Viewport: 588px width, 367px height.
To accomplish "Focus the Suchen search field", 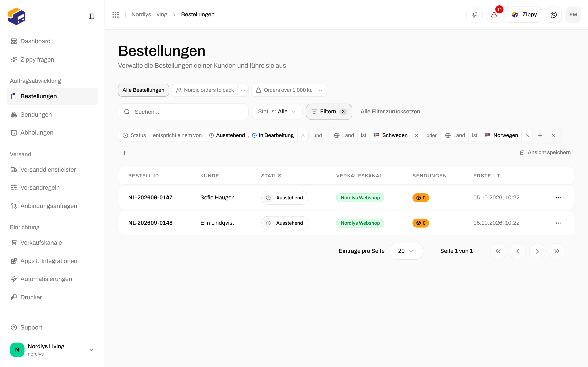I will (183, 112).
